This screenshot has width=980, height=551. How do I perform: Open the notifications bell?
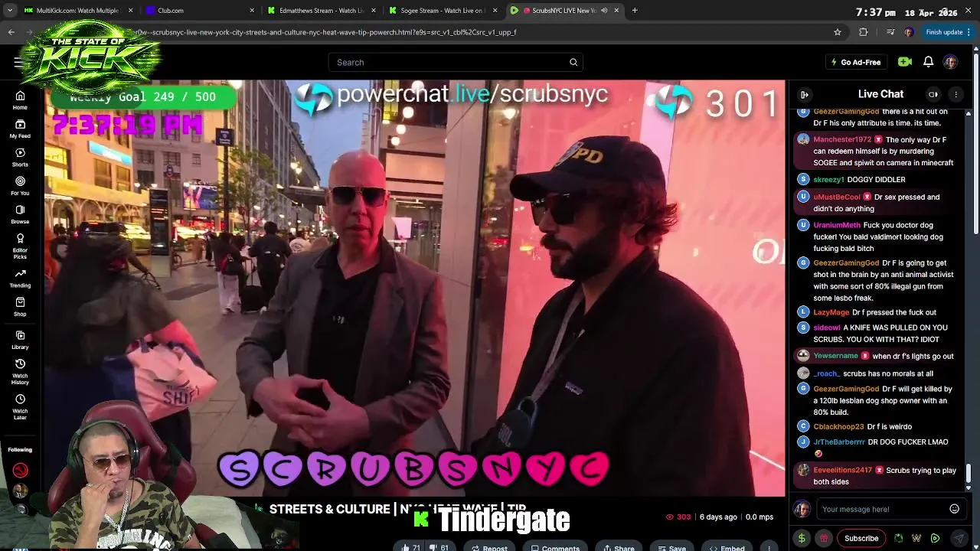(x=928, y=62)
